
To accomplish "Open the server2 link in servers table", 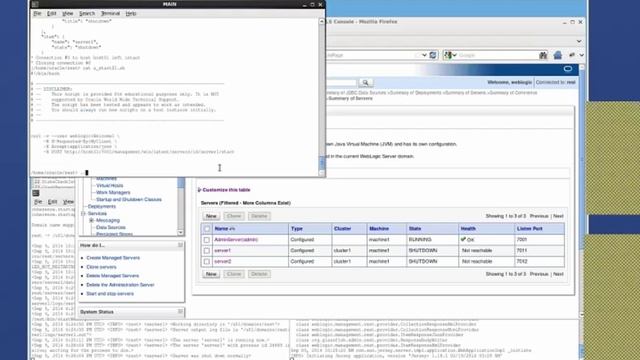I will (x=222, y=261).
